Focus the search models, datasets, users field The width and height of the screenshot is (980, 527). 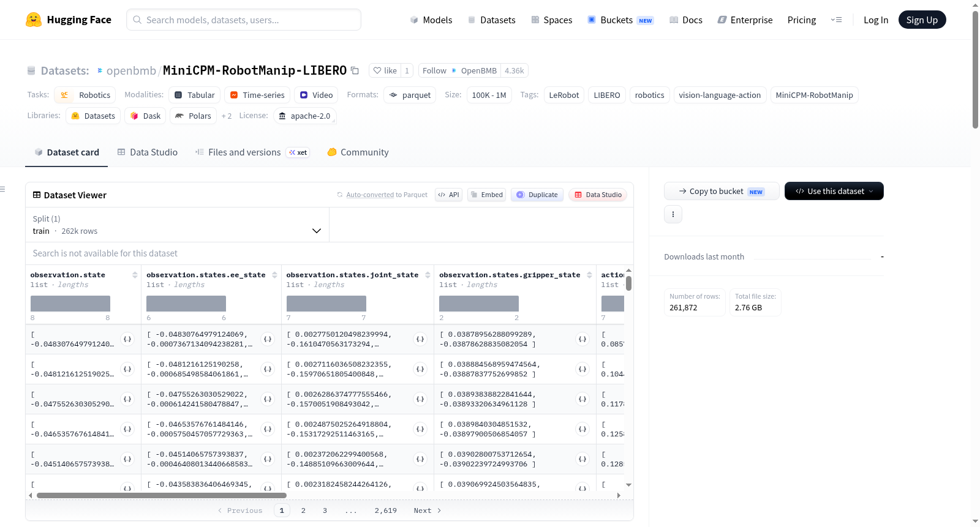(244, 20)
